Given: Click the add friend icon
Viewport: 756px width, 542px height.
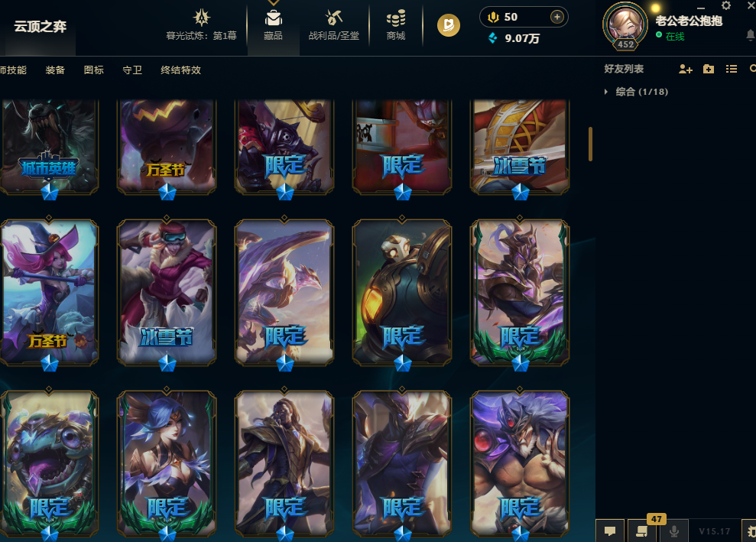Looking at the screenshot, I should point(685,69).
